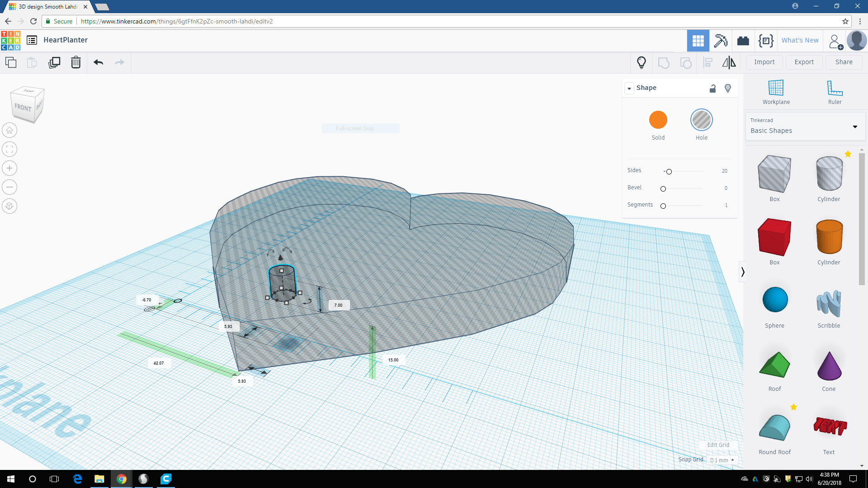Click the Home view button
The width and height of the screenshot is (868, 488).
tap(9, 130)
